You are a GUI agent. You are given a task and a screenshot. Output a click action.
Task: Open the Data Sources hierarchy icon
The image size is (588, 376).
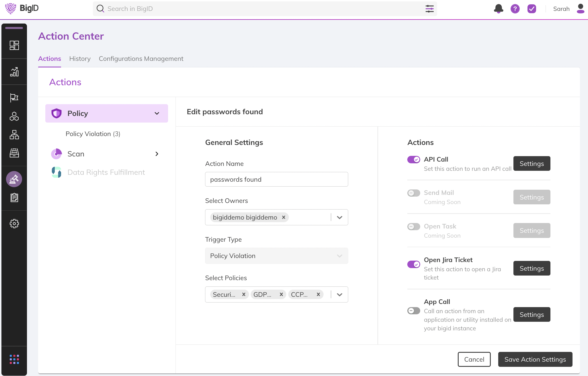[x=14, y=135]
